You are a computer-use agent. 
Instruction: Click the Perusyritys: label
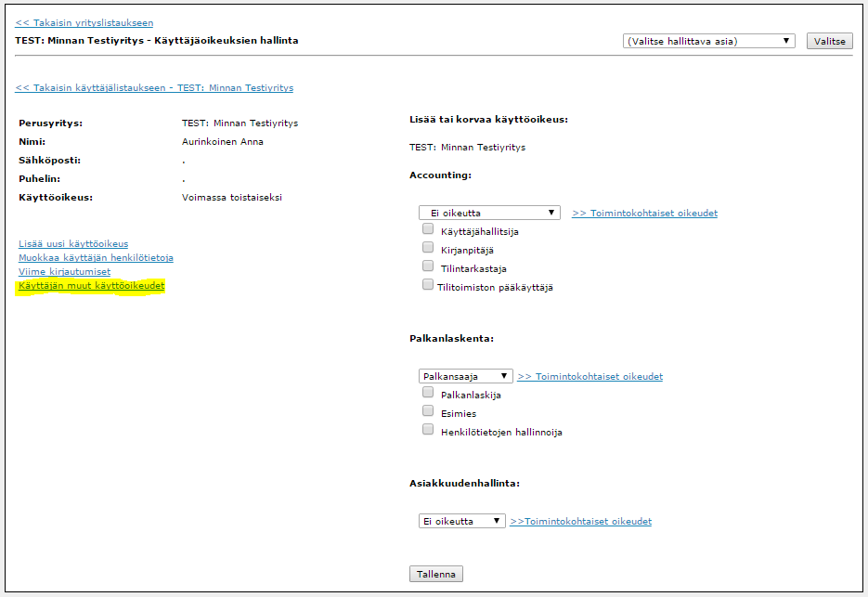(x=50, y=123)
